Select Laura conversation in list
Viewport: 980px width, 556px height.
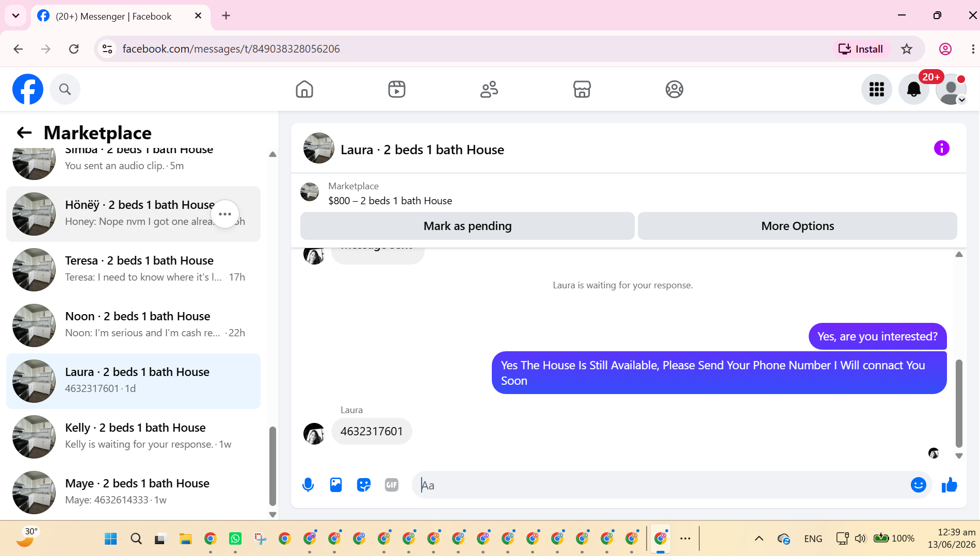pyautogui.click(x=133, y=381)
